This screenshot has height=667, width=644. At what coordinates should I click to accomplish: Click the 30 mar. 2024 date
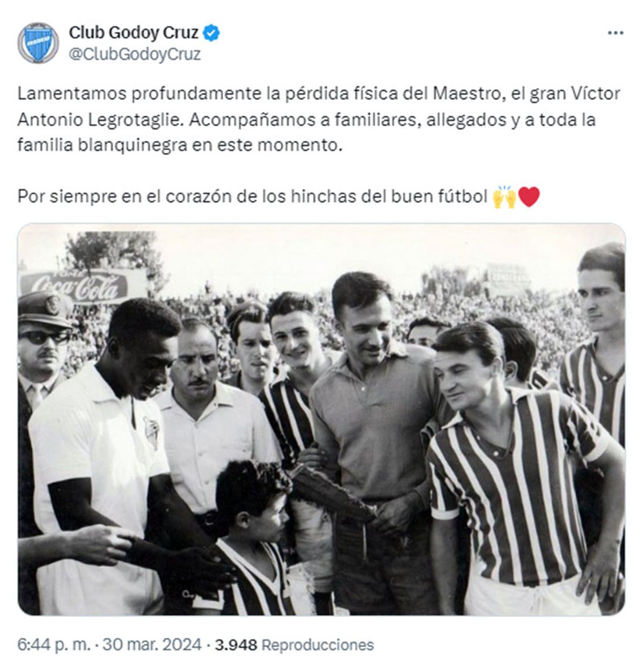[152, 644]
